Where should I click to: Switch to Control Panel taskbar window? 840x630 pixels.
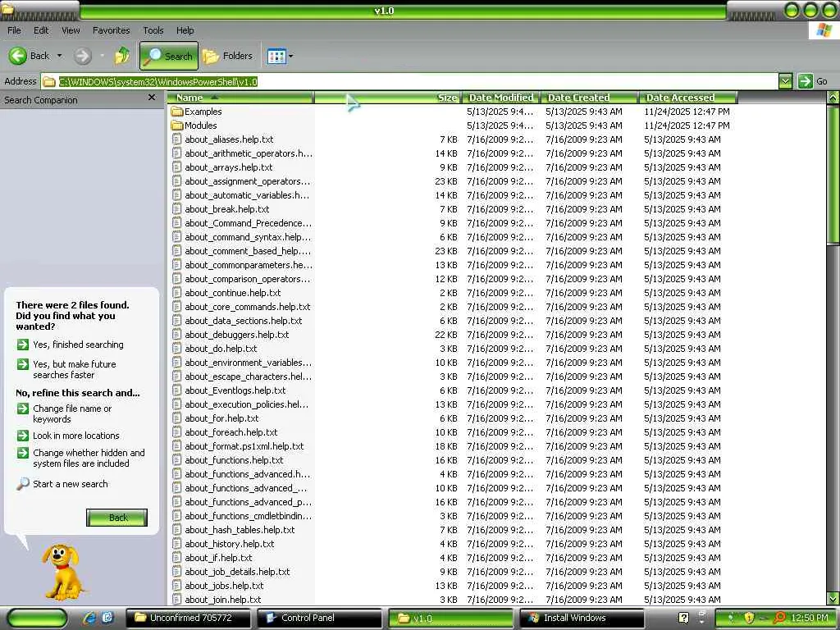click(319, 619)
